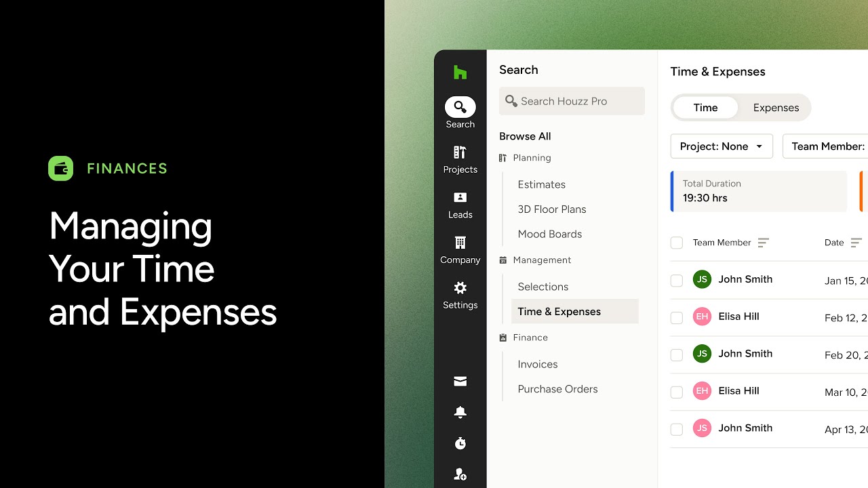Click John Smith's JS avatar, Jan 15 row
Screen dimensions: 868x488
point(702,279)
